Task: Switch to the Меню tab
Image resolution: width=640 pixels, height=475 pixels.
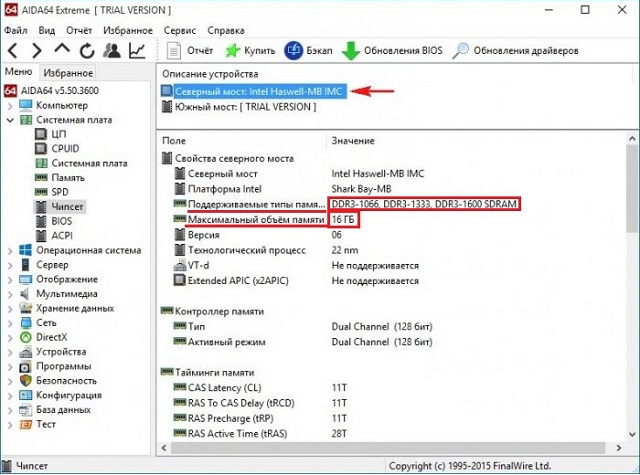Action: pyautogui.click(x=18, y=72)
